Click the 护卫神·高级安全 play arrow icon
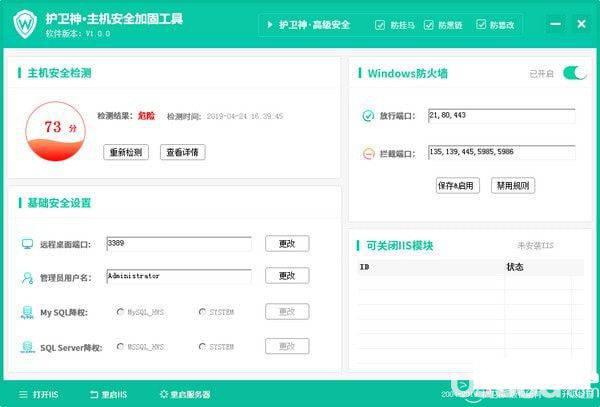The height and width of the screenshot is (407, 600). 270,25
